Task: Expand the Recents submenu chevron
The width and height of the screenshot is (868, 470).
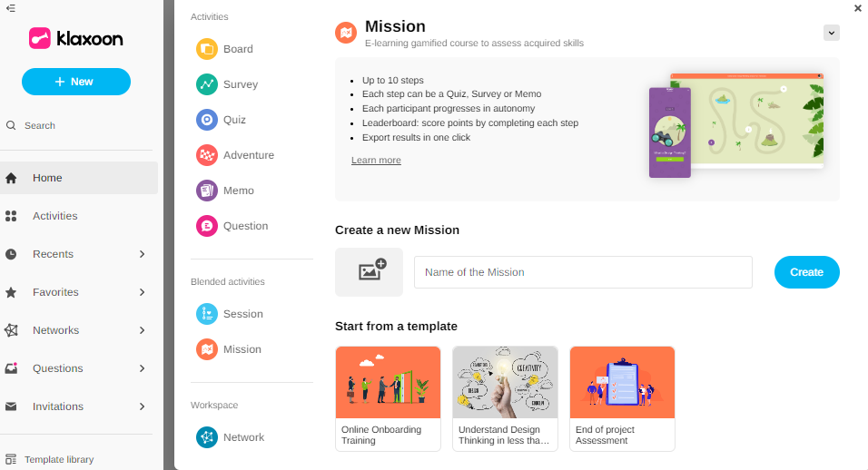Action: 142,254
